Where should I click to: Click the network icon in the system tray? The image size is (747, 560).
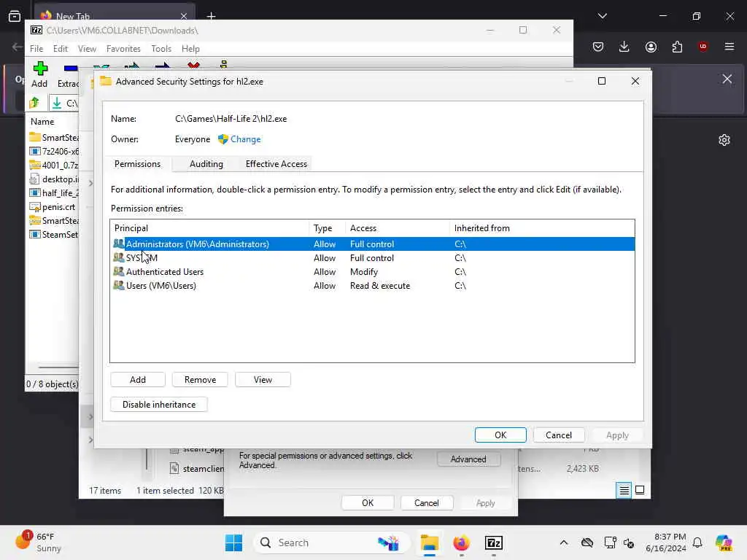[x=609, y=542]
